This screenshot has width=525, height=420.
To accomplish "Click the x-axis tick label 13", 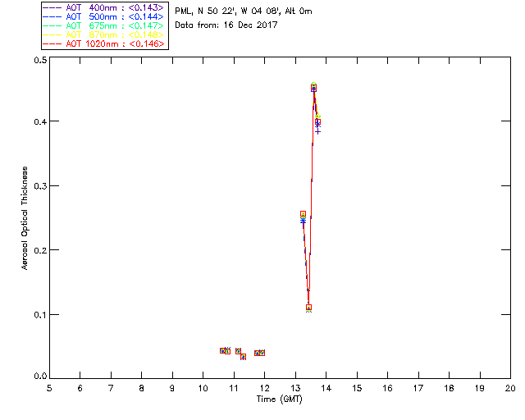I will (x=295, y=389).
